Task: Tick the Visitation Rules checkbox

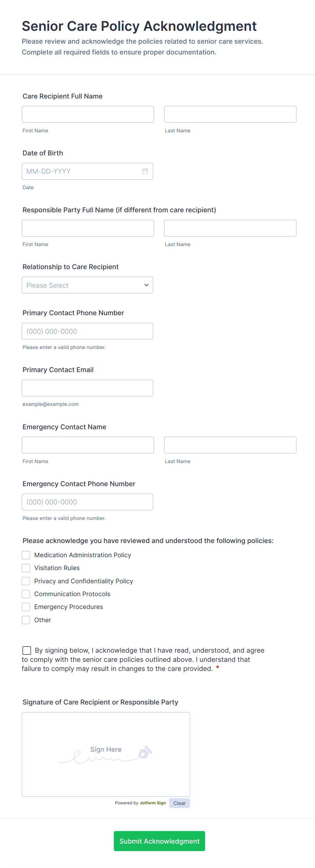Action: point(26,568)
